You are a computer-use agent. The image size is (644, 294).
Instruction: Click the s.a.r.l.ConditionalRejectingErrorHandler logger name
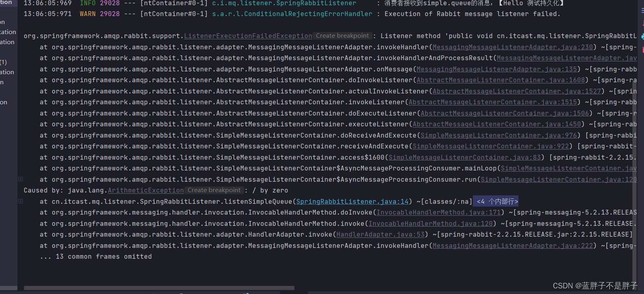click(292, 14)
